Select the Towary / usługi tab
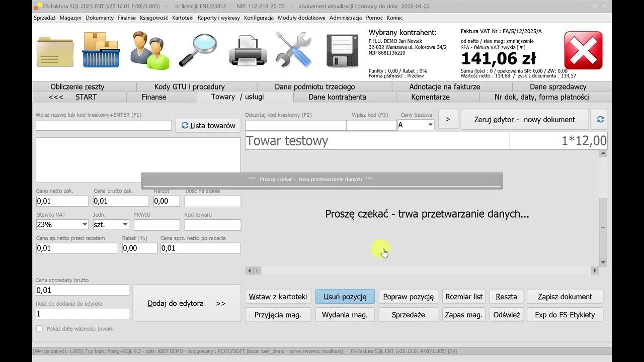The height and width of the screenshot is (362, 644). [x=237, y=97]
